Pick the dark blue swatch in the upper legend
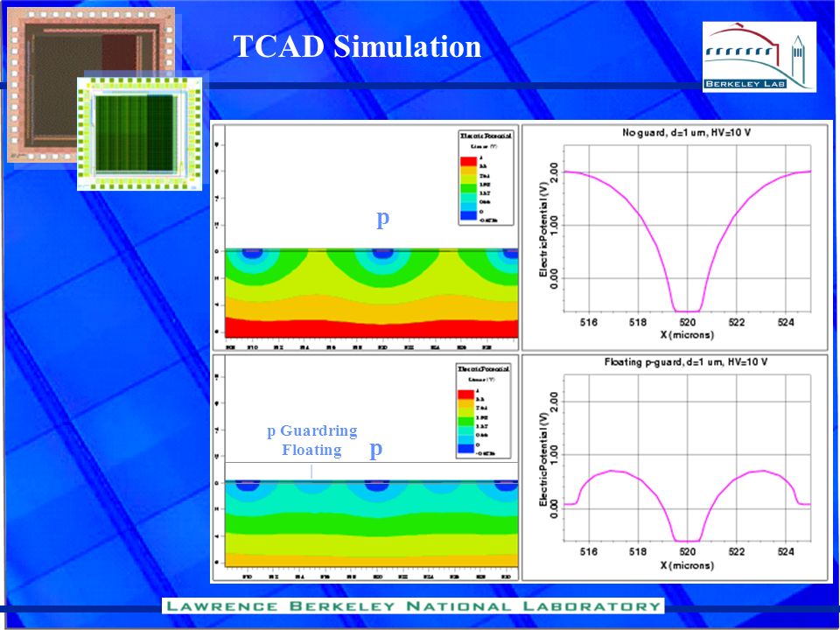The image size is (840, 630). click(469, 216)
